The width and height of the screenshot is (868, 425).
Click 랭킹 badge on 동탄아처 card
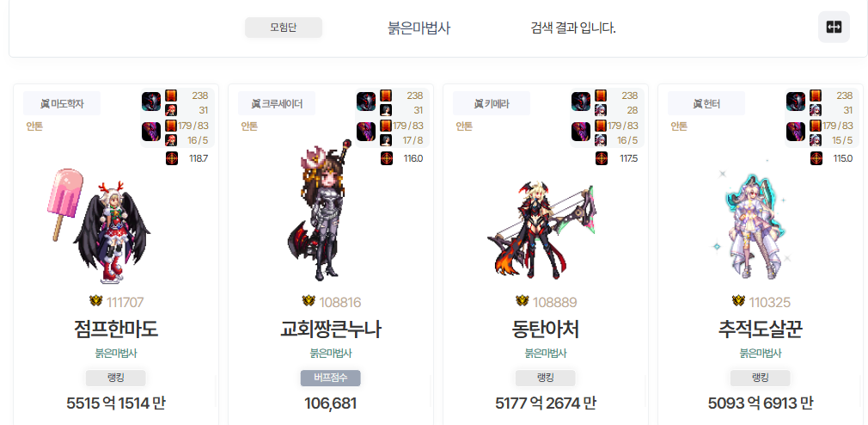point(545,378)
